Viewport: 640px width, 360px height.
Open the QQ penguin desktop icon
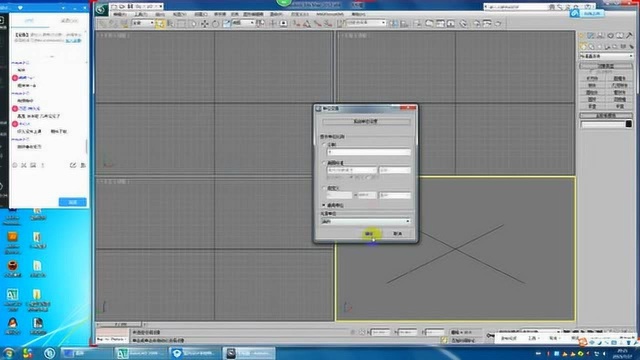coord(13,323)
